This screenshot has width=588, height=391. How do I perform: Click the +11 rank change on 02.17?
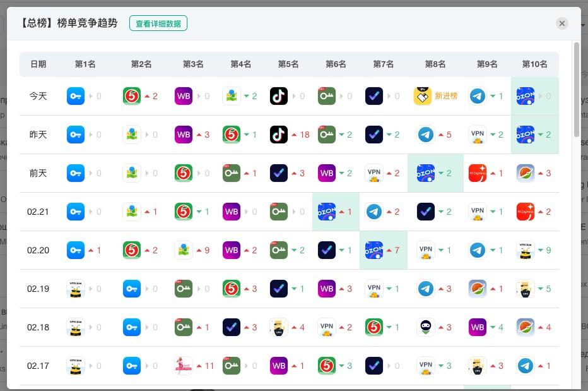click(205, 366)
